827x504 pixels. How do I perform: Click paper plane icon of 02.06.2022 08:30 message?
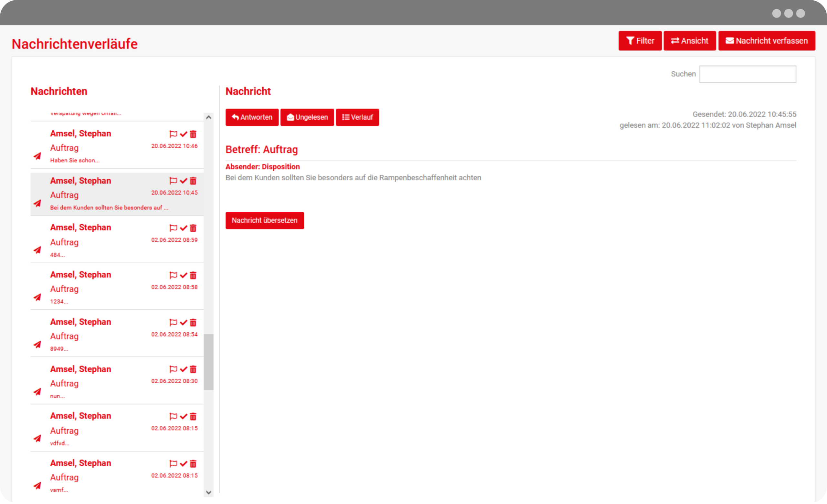[37, 392]
